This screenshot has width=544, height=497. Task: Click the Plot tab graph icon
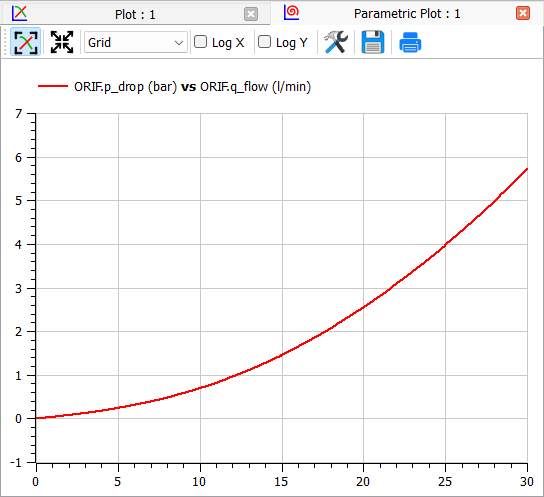pyautogui.click(x=19, y=14)
